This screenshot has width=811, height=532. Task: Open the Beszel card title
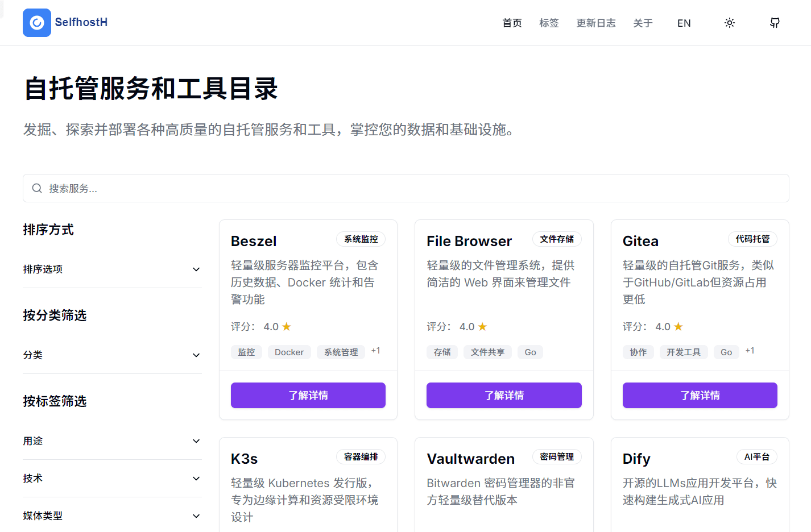click(254, 241)
